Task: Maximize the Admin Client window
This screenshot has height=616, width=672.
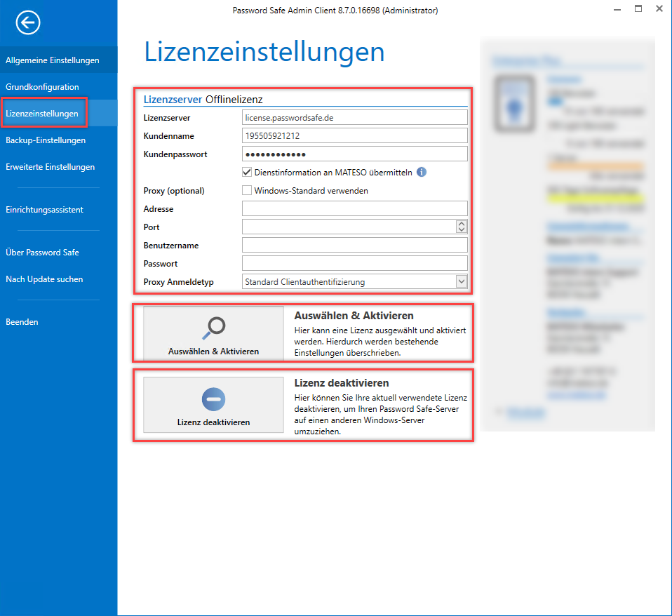Action: (x=638, y=9)
